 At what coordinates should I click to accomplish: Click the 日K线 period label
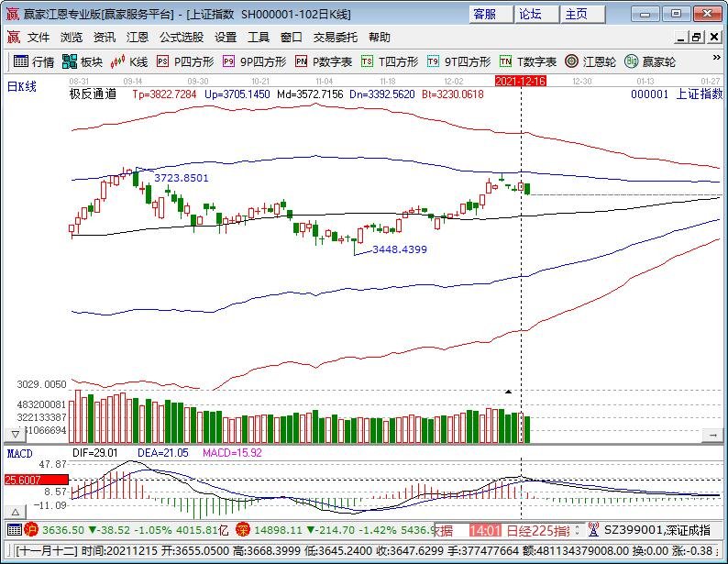coord(21,86)
